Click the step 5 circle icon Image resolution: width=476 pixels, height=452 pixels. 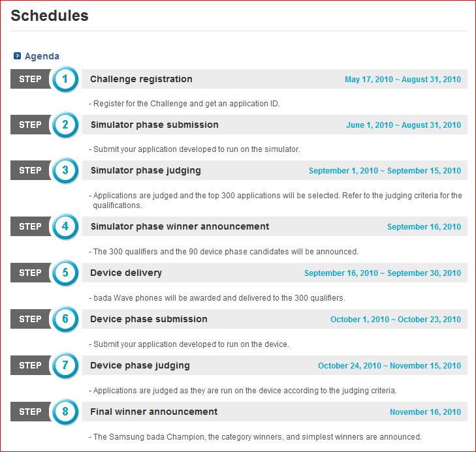click(x=65, y=273)
